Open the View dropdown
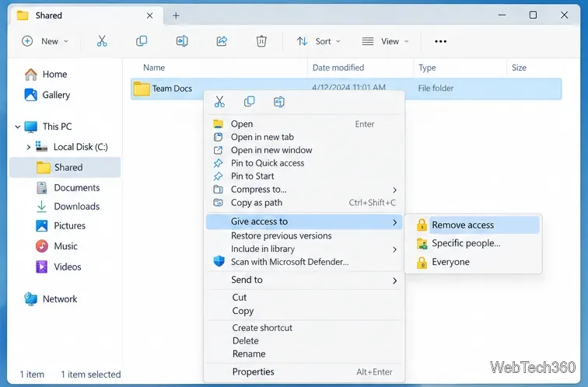 [385, 41]
